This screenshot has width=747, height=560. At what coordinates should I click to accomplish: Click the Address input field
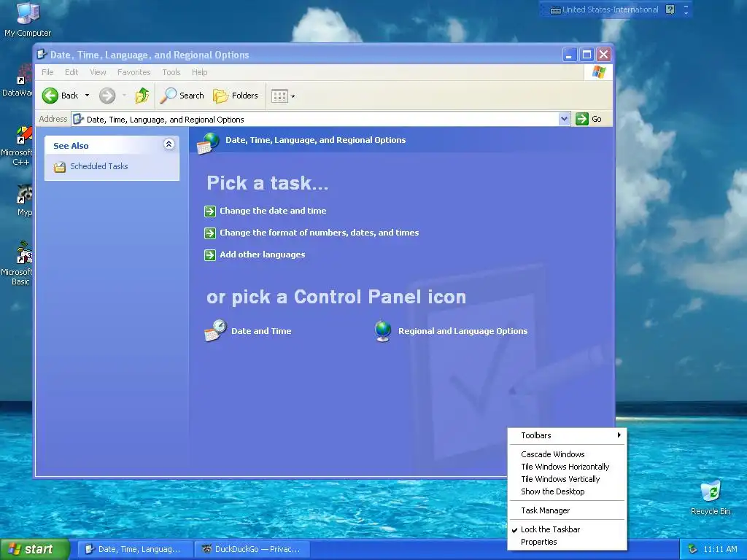(321, 119)
